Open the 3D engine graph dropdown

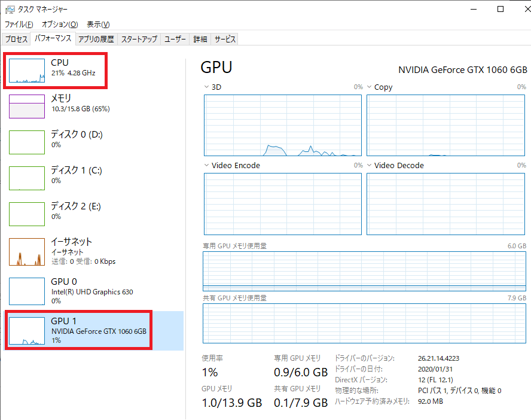(x=206, y=87)
